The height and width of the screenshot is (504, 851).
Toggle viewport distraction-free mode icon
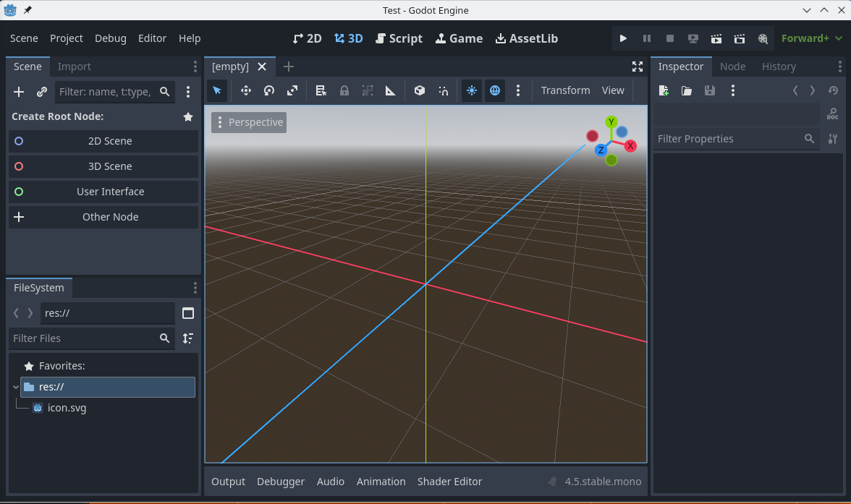pyautogui.click(x=637, y=67)
